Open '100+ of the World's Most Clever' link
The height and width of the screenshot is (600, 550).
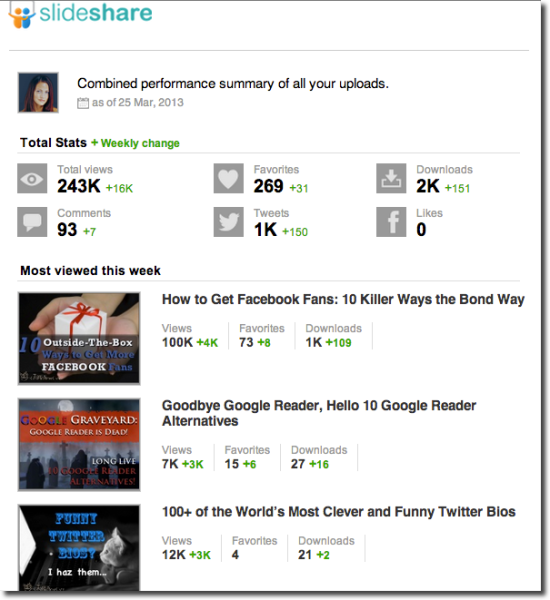coord(339,512)
